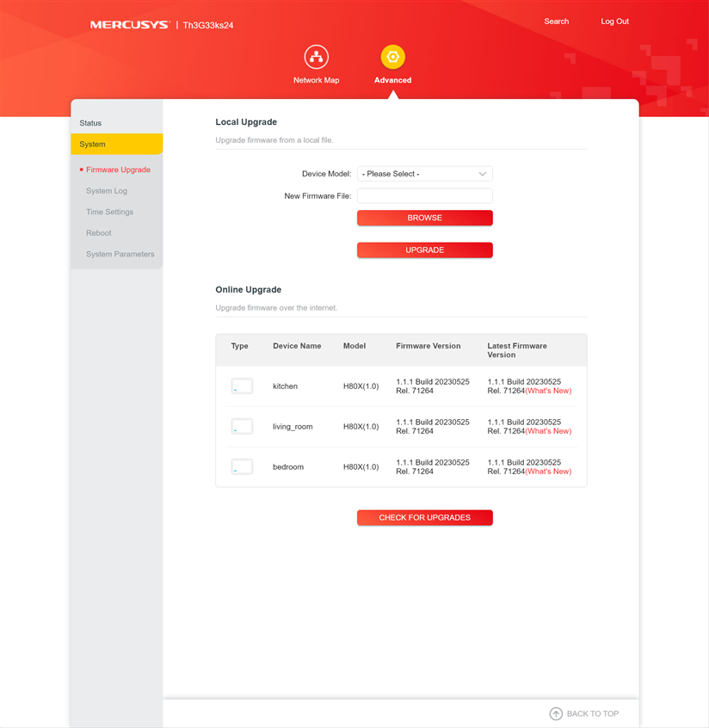Go to Time Settings
The image size is (709, 728).
coord(109,212)
